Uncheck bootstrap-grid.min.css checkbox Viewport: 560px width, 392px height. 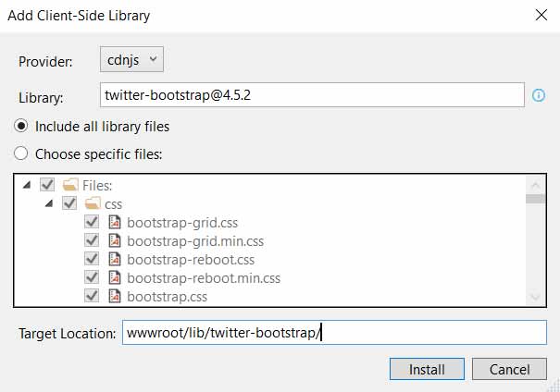[92, 240]
